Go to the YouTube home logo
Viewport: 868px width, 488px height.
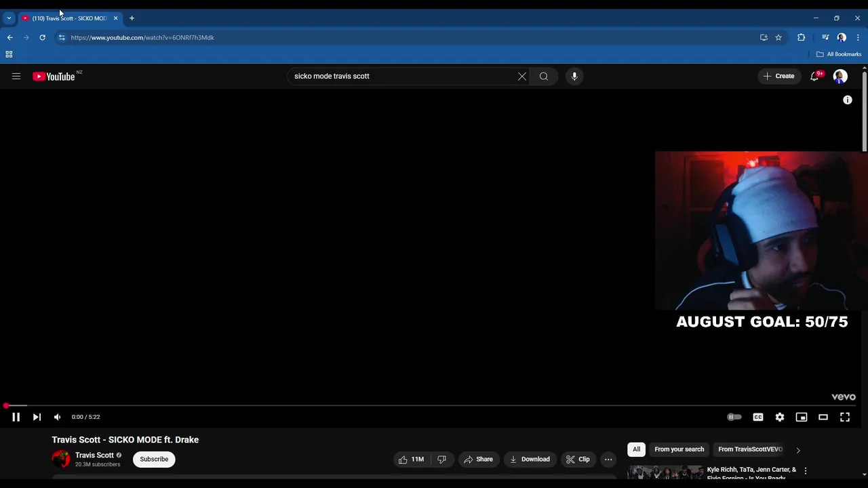(x=54, y=77)
